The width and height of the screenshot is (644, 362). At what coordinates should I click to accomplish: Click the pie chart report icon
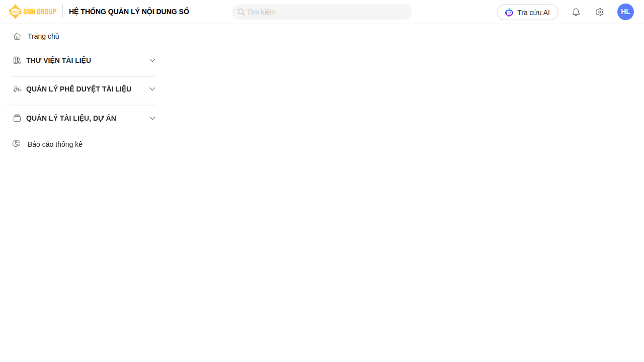17,144
